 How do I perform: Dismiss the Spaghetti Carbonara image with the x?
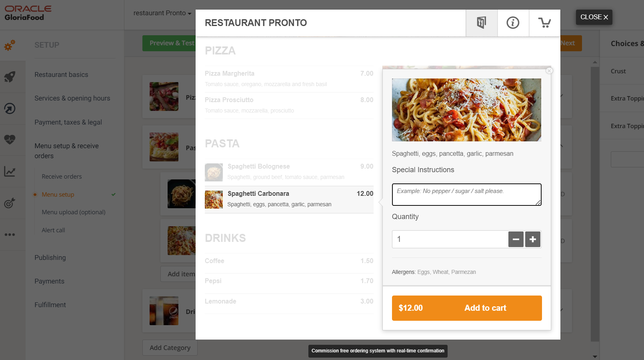[549, 70]
